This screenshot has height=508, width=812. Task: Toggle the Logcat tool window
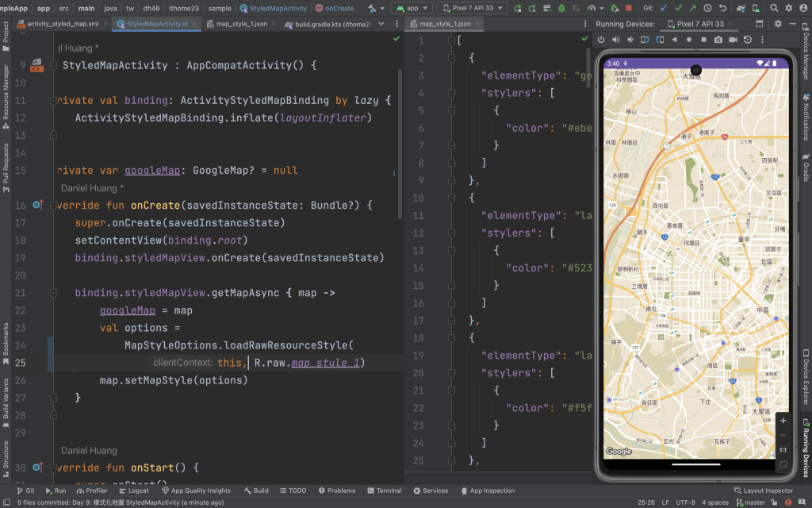pos(132,491)
